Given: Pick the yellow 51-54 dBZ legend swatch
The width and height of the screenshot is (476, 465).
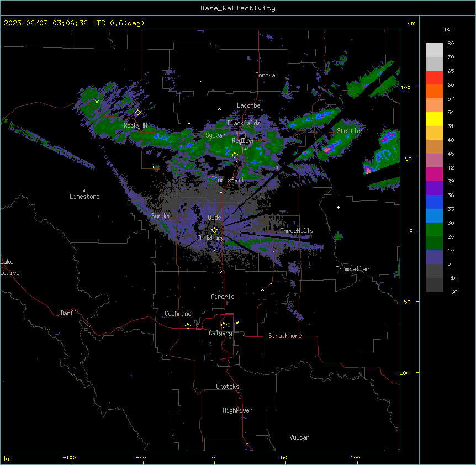Looking at the screenshot, I should tap(434, 119).
